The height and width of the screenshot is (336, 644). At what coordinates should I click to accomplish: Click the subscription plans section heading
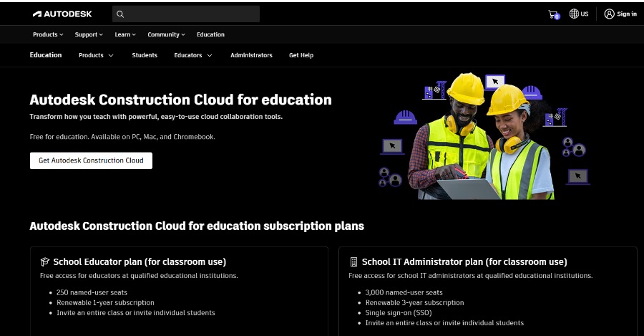point(197,226)
